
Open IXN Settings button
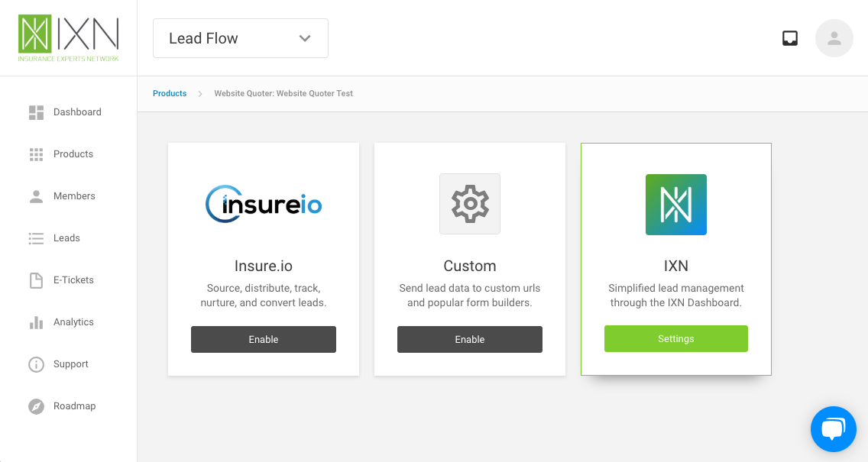pyautogui.click(x=676, y=338)
